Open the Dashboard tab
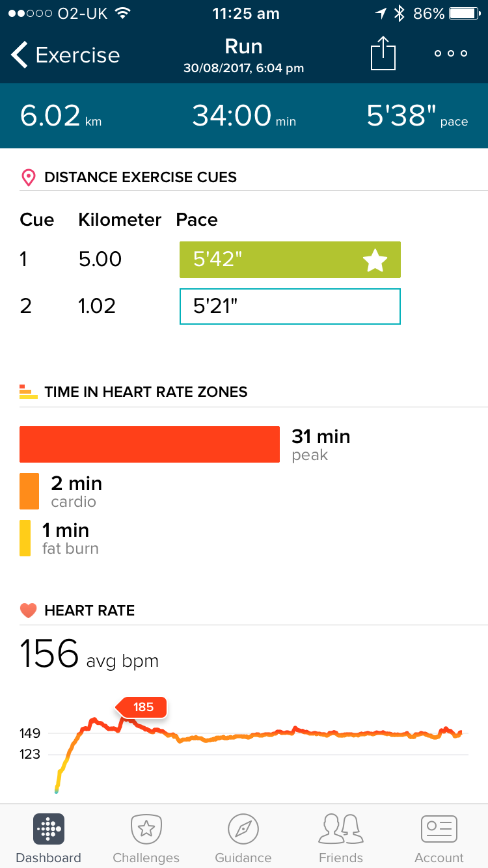Image resolution: width=488 pixels, height=868 pixels. pos(48,838)
